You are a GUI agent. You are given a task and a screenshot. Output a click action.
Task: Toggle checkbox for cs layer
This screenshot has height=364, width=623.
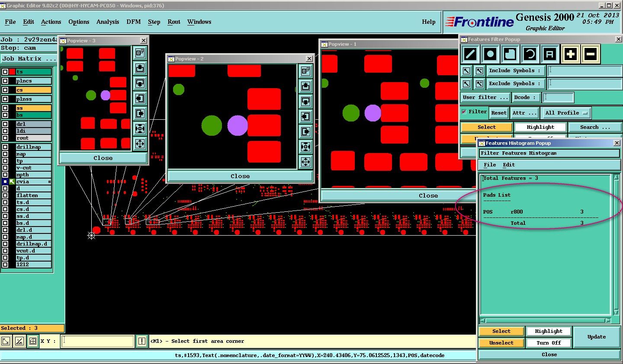tap(5, 90)
